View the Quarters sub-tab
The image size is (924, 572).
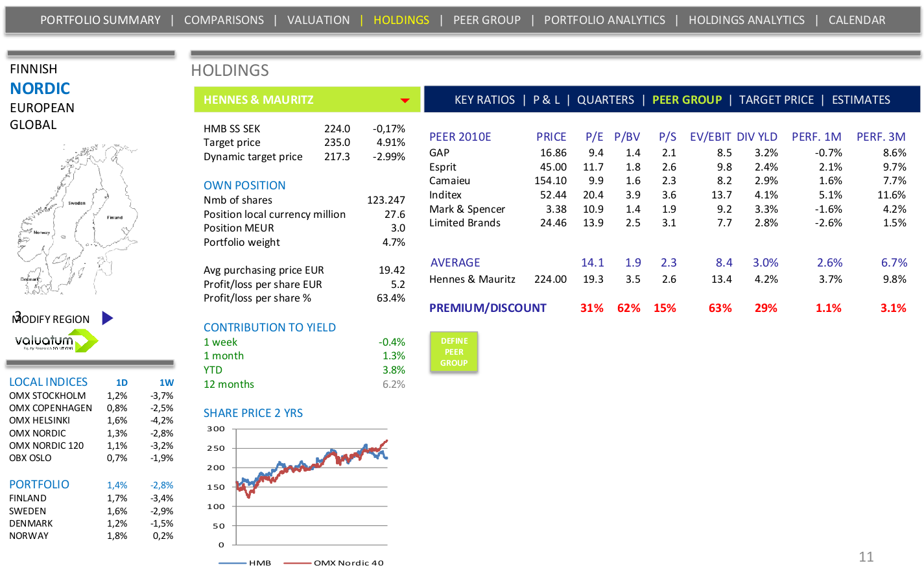(606, 100)
